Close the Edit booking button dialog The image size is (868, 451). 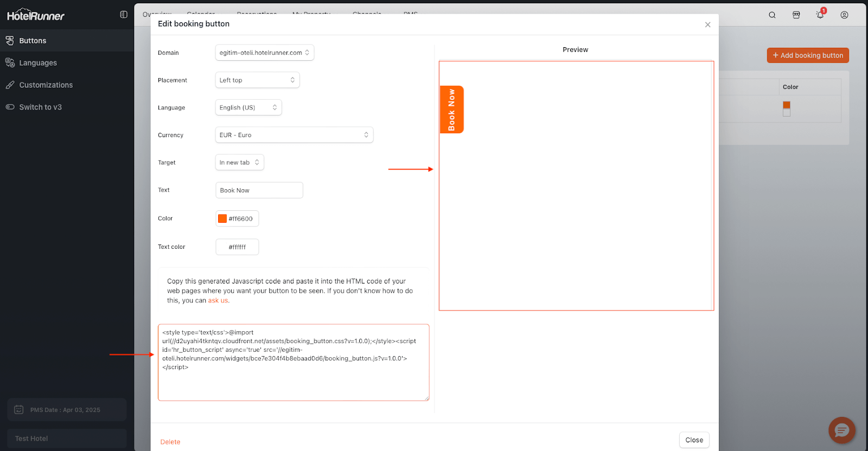click(x=707, y=25)
